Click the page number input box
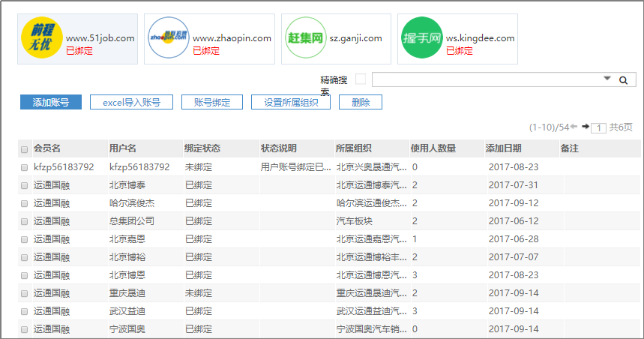The width and height of the screenshot is (644, 339). tap(598, 127)
